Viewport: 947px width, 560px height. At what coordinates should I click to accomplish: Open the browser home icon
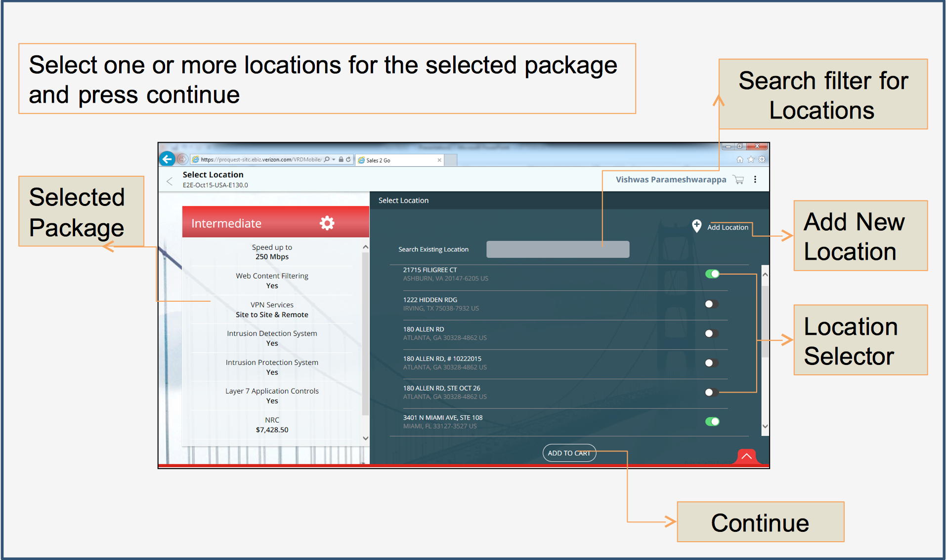pos(740,160)
